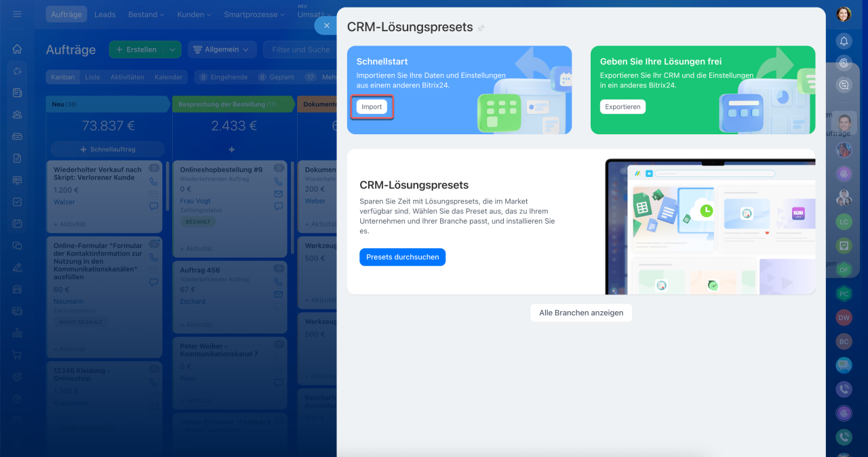Open the document sidebar icon

tap(17, 158)
